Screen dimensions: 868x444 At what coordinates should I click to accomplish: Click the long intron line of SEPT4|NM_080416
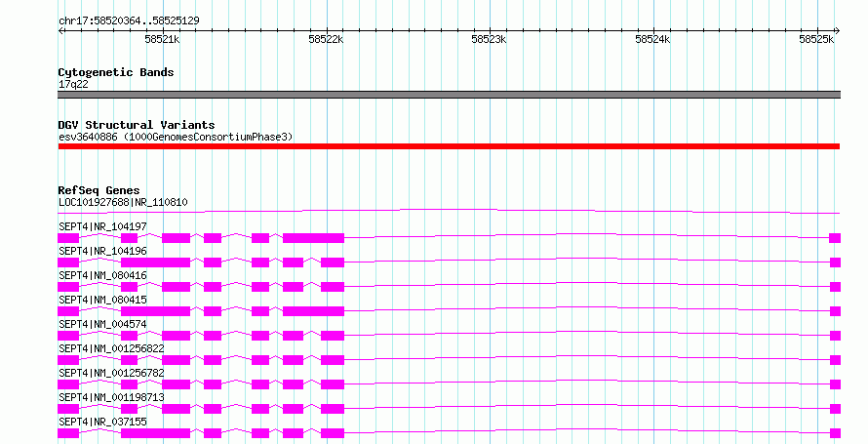pyautogui.click(x=587, y=284)
